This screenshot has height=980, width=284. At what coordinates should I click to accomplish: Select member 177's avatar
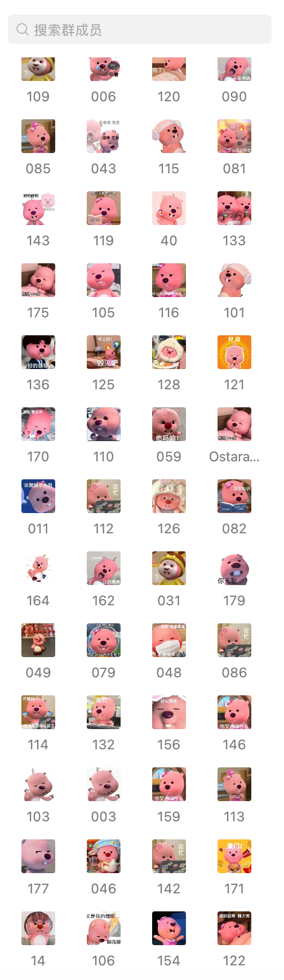[x=38, y=856]
